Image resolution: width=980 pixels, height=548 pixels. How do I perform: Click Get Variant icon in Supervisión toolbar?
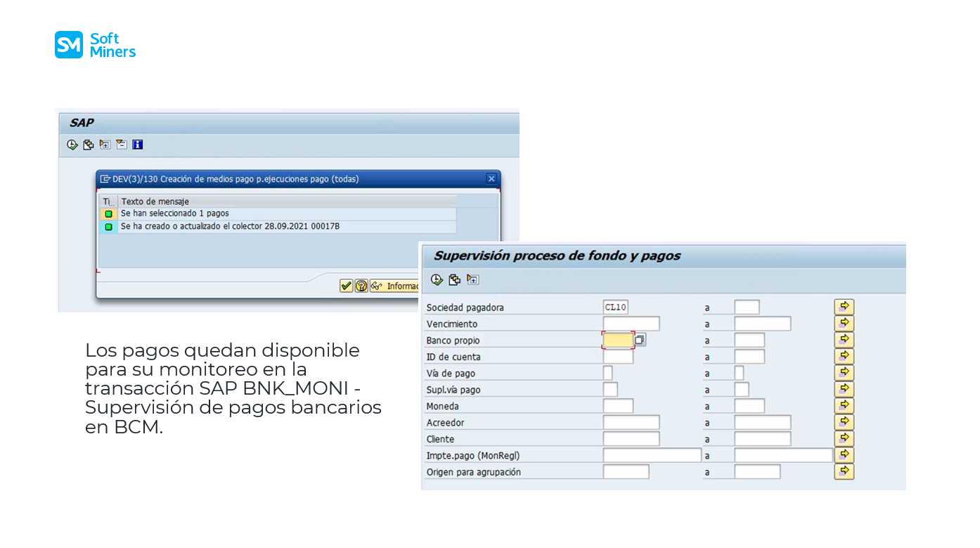454,280
